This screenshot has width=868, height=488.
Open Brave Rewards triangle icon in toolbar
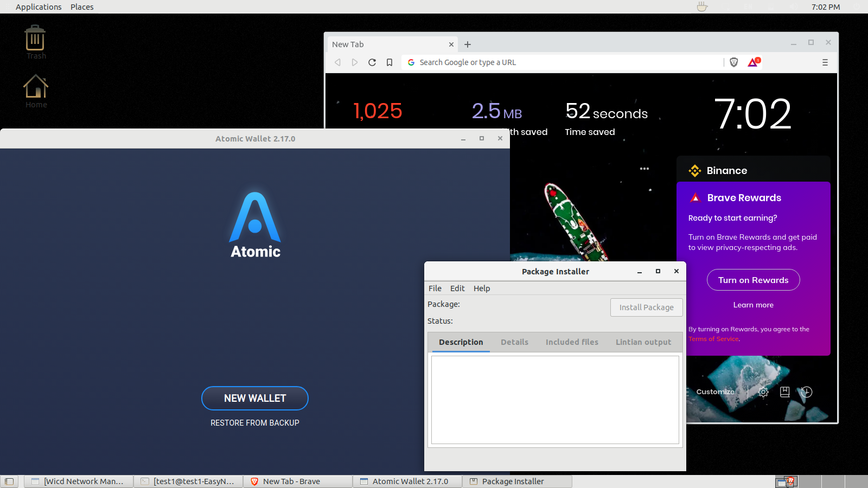[754, 62]
